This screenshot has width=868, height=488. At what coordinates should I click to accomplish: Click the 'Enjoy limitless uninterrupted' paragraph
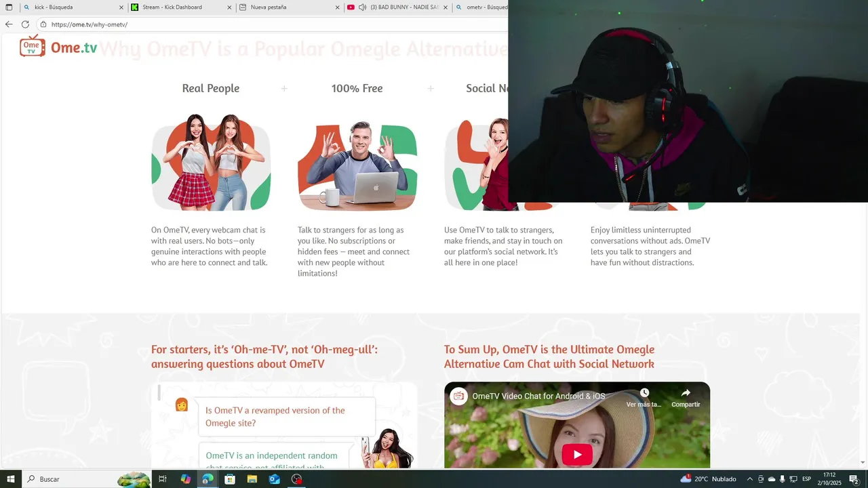[650, 246]
